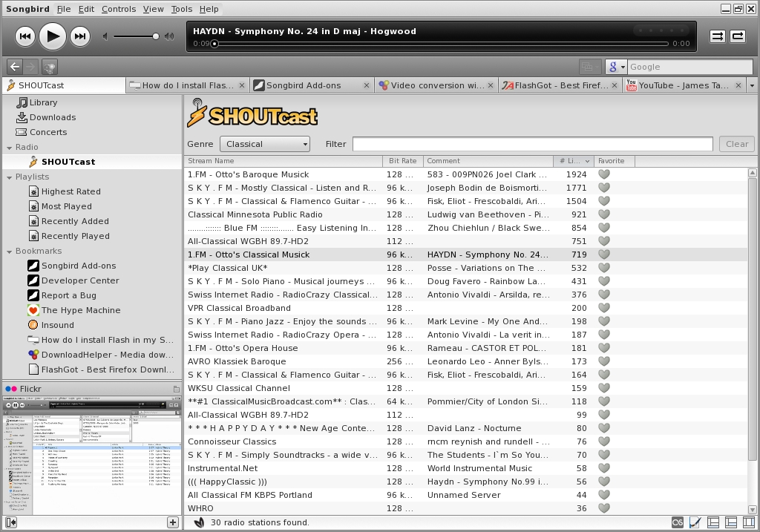Sort by listeners column header
The image size is (760, 532).
[574, 161]
